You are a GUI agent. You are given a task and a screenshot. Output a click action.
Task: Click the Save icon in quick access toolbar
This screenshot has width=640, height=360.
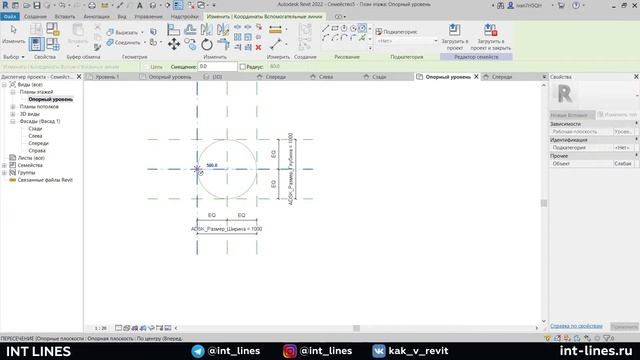coord(37,5)
